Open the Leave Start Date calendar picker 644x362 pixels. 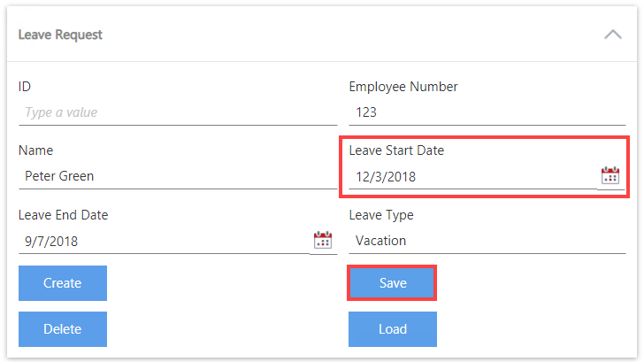coord(610,175)
